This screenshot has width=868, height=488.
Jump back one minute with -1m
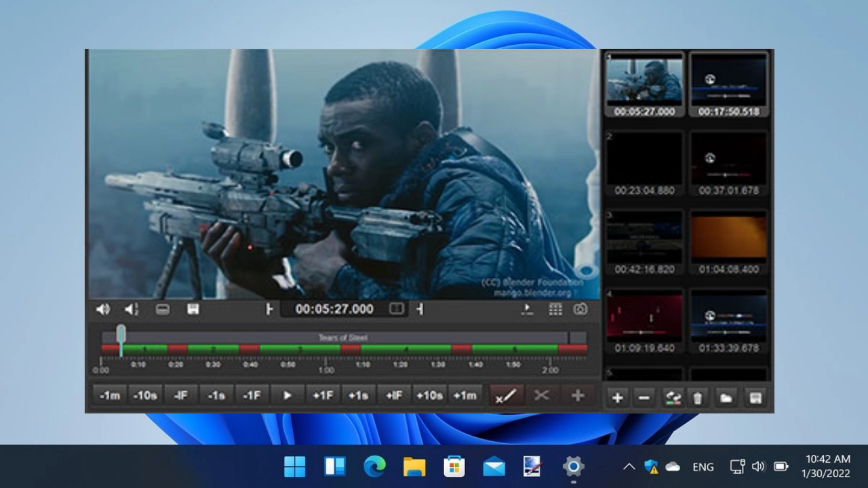coord(110,395)
